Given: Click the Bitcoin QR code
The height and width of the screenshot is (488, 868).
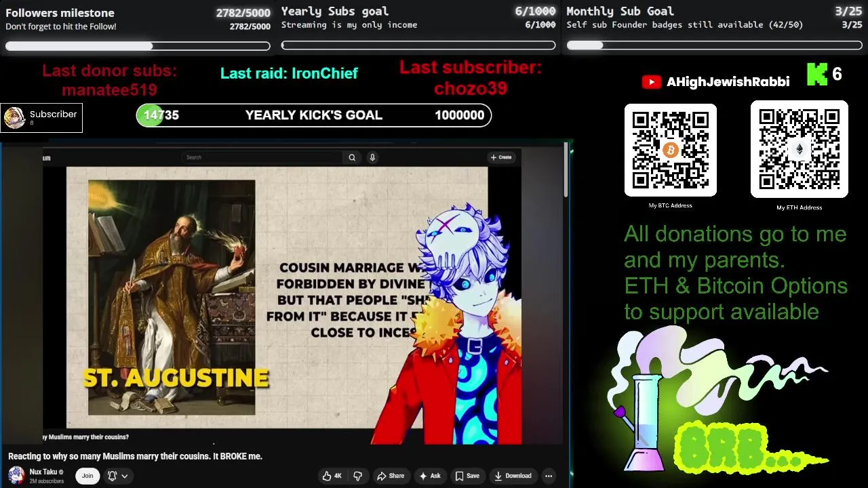Looking at the screenshot, I should click(x=671, y=150).
